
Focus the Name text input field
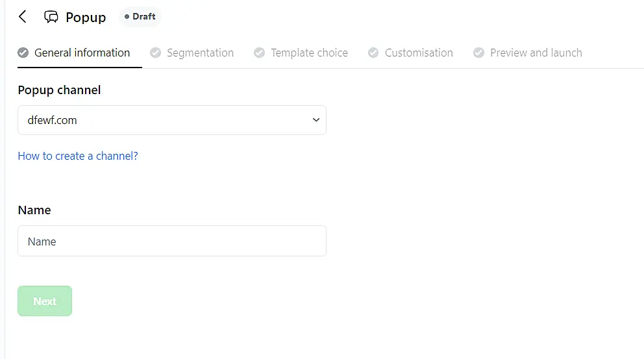[171, 241]
